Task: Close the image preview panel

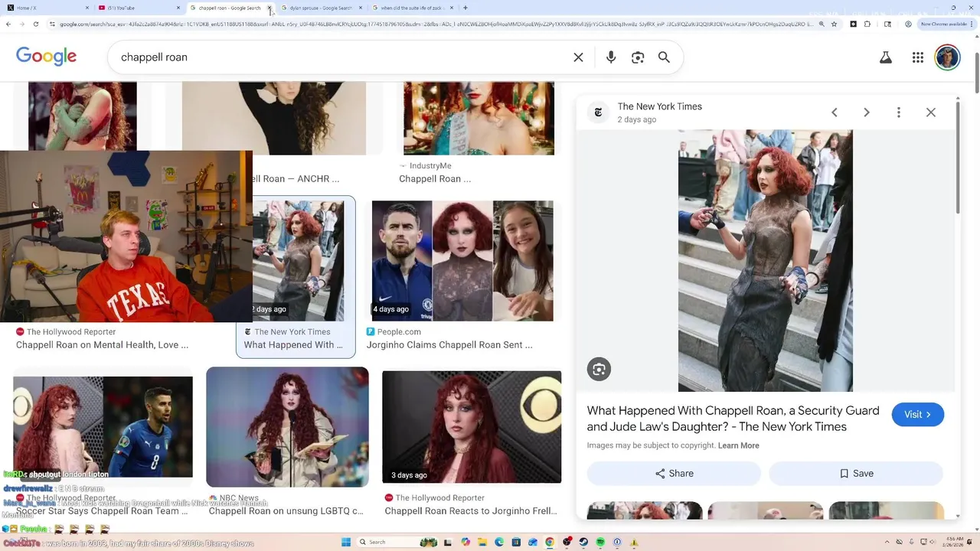Action: point(931,112)
